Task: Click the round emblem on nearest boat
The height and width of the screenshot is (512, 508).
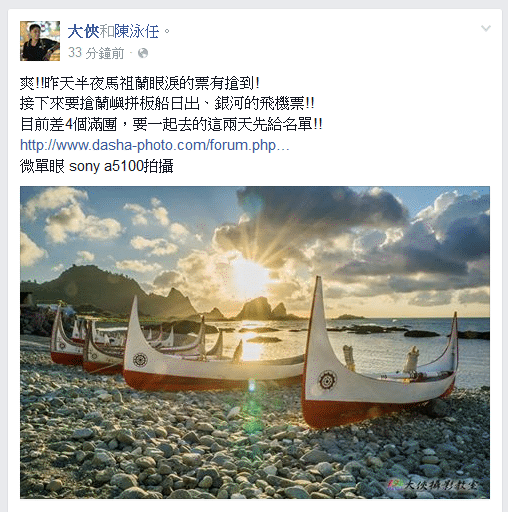Action: coord(327,380)
